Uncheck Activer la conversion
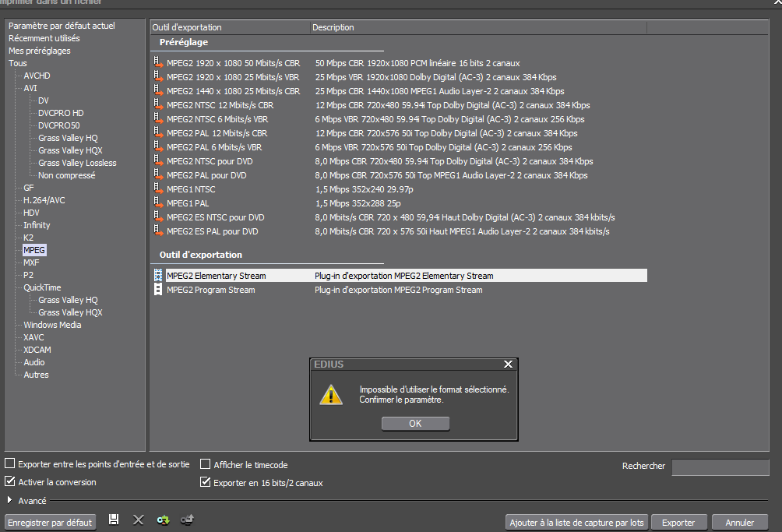Viewport: 782px width, 532px height. click(x=9, y=481)
